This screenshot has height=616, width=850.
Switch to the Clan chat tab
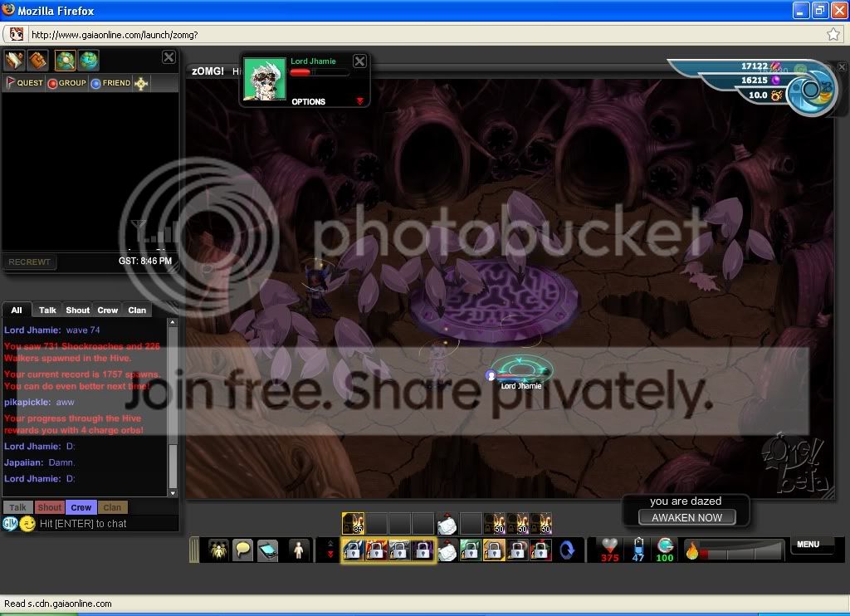(x=137, y=310)
